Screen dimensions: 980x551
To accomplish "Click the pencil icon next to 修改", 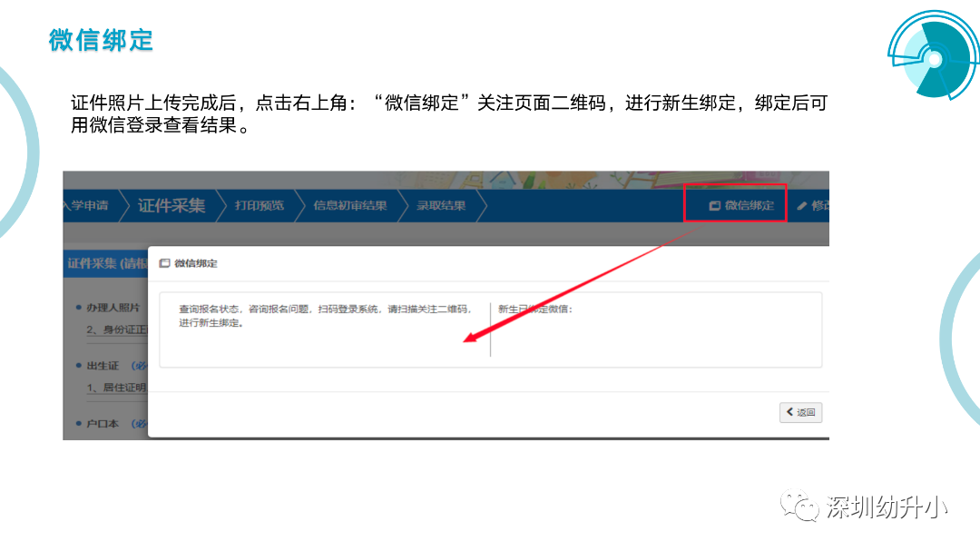I will [x=802, y=206].
